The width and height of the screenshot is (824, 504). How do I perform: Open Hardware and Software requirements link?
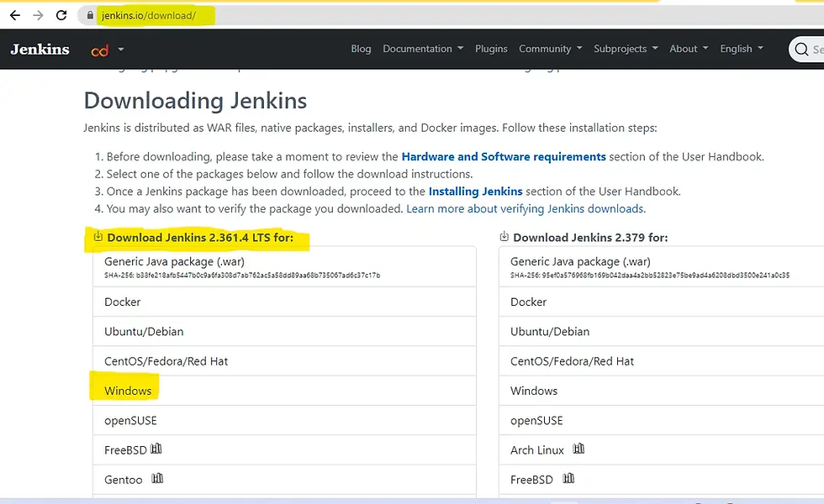pos(504,156)
